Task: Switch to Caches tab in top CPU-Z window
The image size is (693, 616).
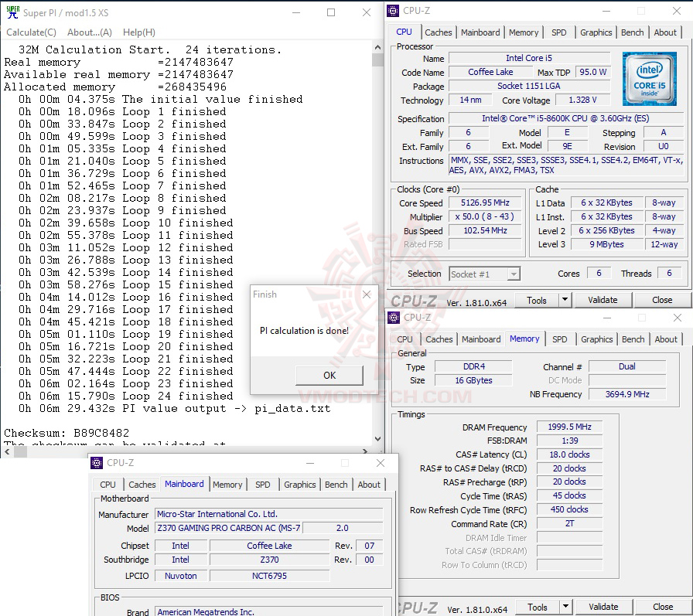Action: [438, 32]
